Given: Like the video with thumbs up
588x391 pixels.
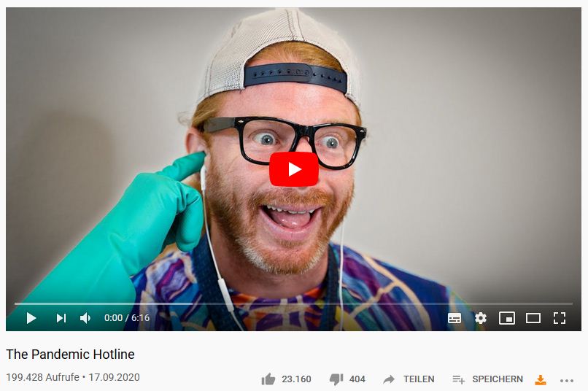Looking at the screenshot, I should click(x=268, y=379).
